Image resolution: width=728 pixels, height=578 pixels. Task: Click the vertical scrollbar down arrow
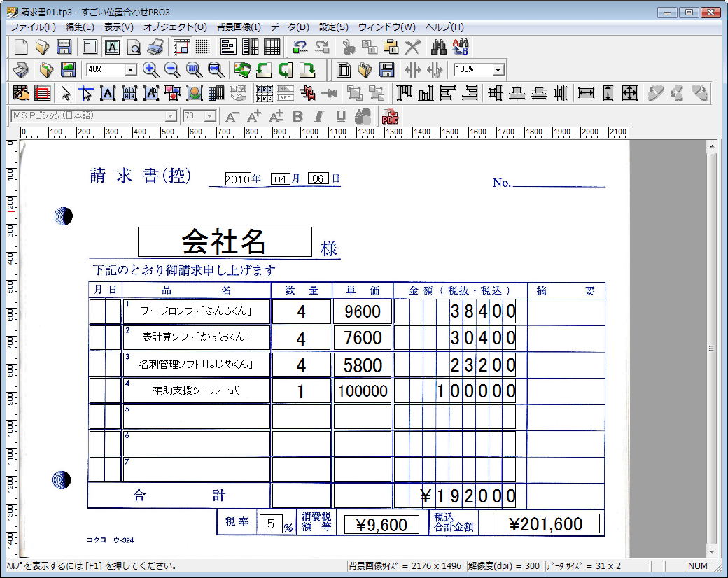coord(711,551)
